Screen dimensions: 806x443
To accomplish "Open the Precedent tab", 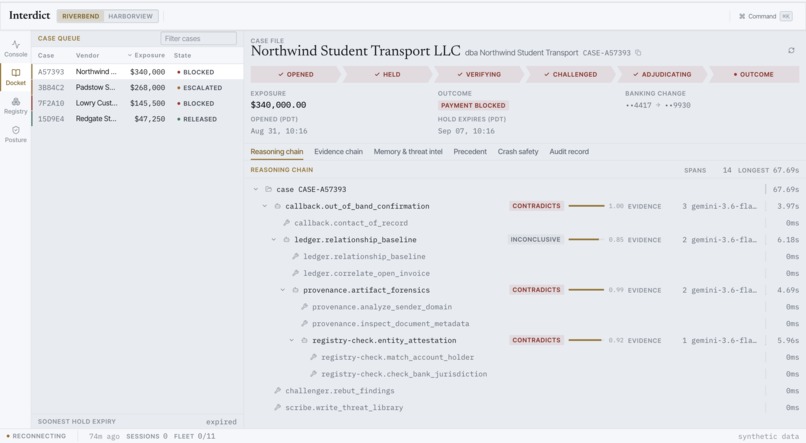I will pyautogui.click(x=470, y=152).
